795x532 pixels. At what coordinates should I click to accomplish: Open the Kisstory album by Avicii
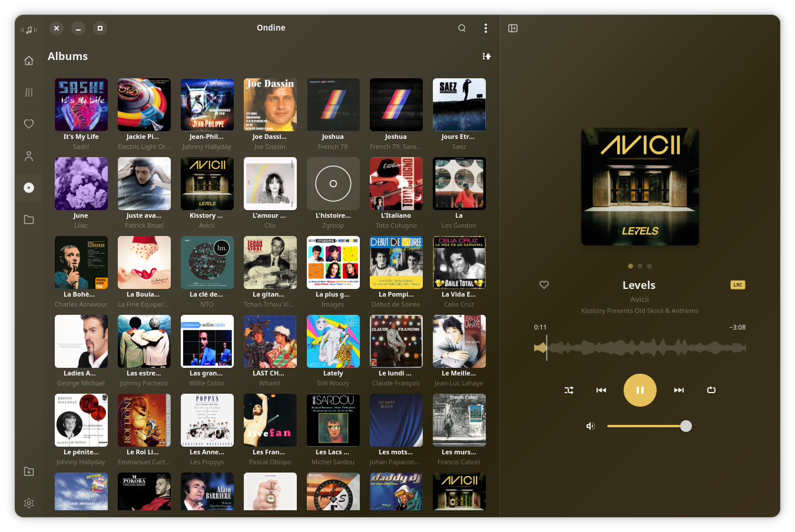point(207,183)
